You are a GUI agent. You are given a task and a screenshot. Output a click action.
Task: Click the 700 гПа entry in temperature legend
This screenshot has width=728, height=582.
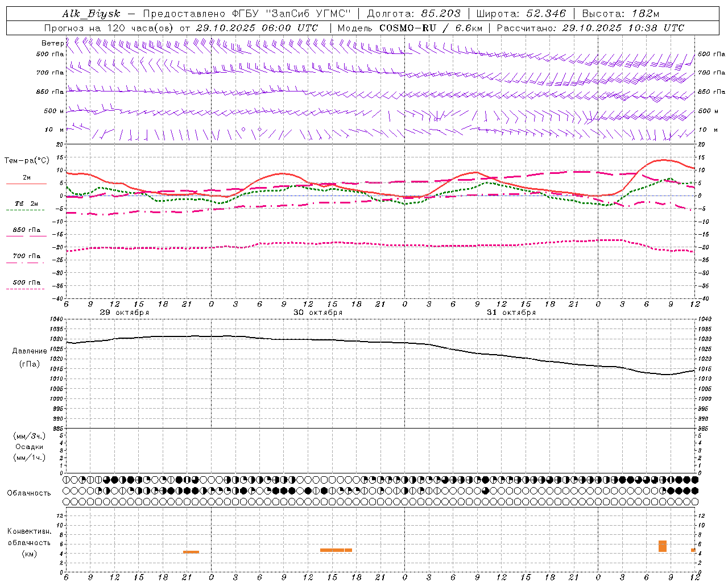click(26, 258)
